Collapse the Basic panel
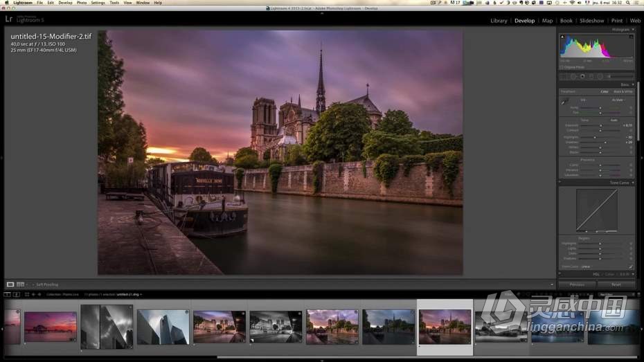The height and width of the screenshot is (362, 644). click(x=633, y=84)
